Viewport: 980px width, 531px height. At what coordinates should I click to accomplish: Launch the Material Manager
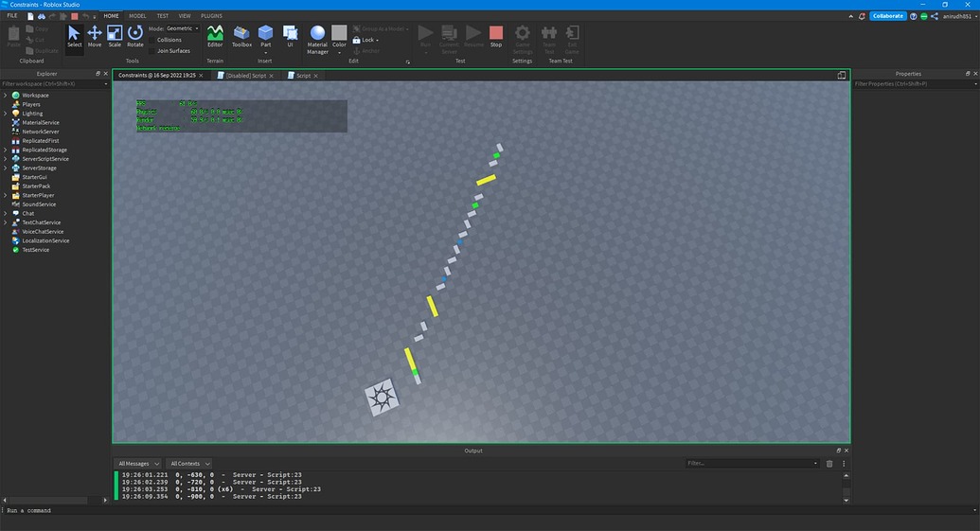[317, 40]
